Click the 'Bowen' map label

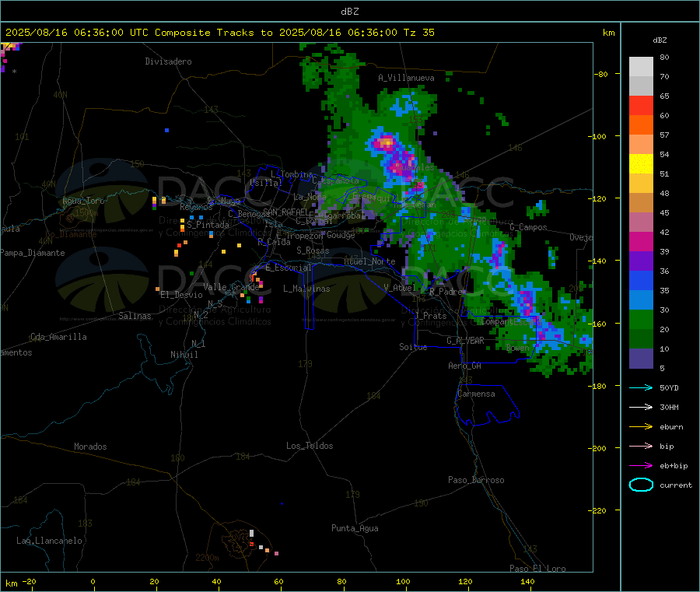518,348
